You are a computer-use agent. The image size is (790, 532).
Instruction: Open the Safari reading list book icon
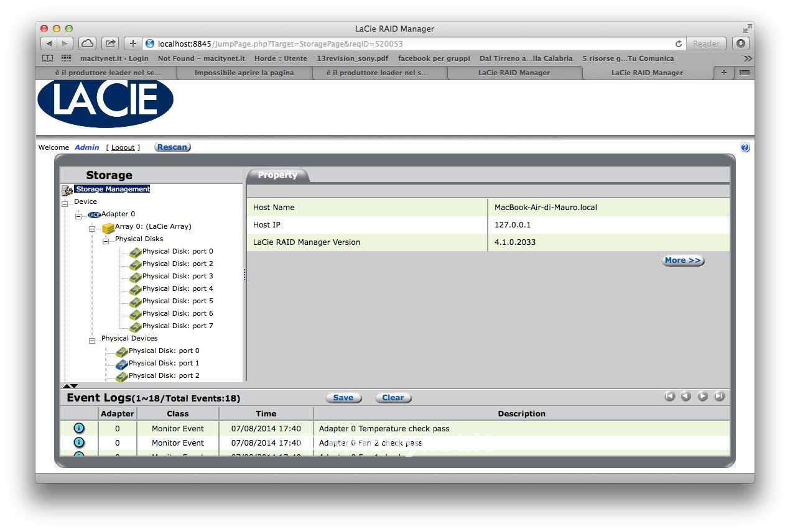point(47,58)
